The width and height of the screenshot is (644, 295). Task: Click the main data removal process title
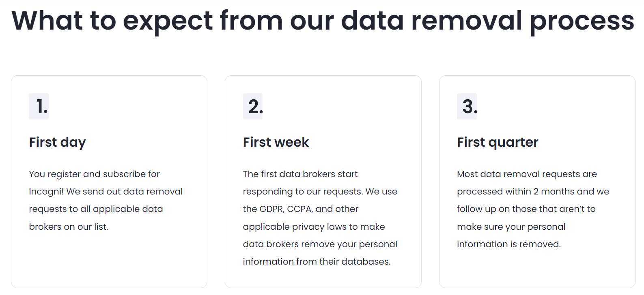point(323,21)
